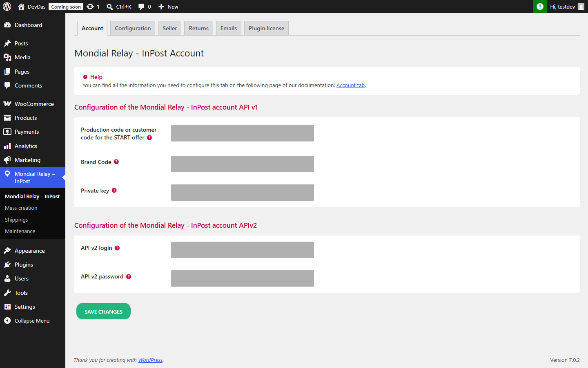This screenshot has height=368, width=588.
Task: Click the Production code input field
Action: (x=243, y=133)
